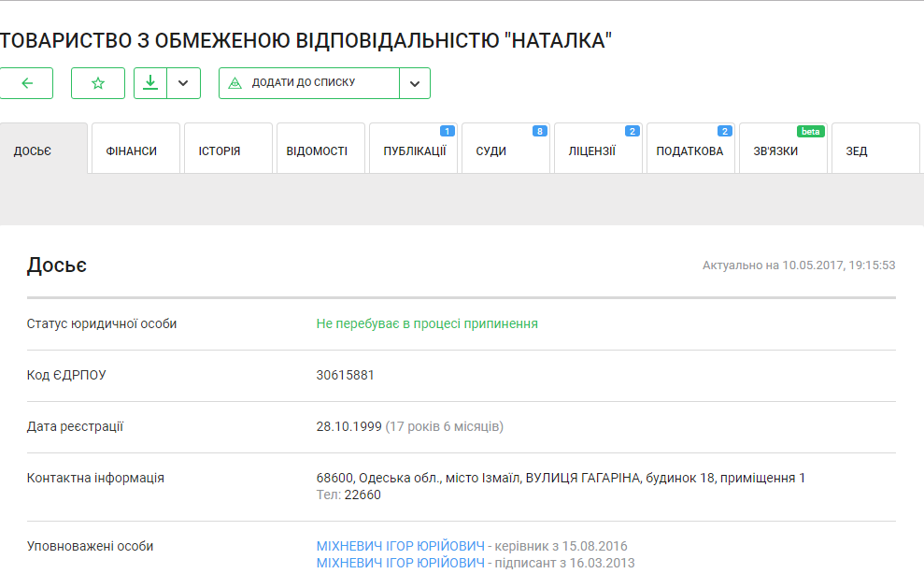Click the back arrow button
Image resolution: width=924 pixels, height=588 pixels.
pos(26,83)
